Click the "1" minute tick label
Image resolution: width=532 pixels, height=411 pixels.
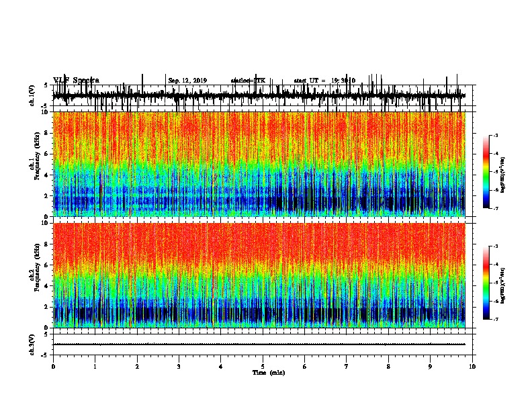pos(95,367)
